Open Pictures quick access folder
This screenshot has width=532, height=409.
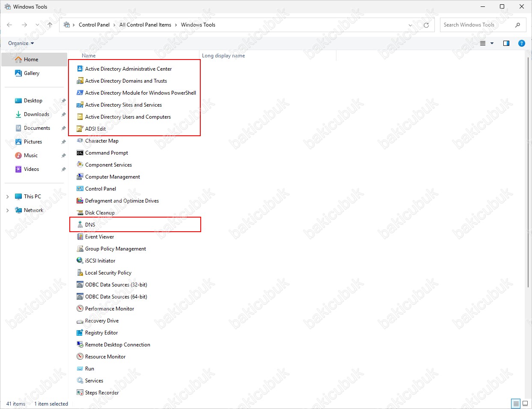tap(34, 142)
